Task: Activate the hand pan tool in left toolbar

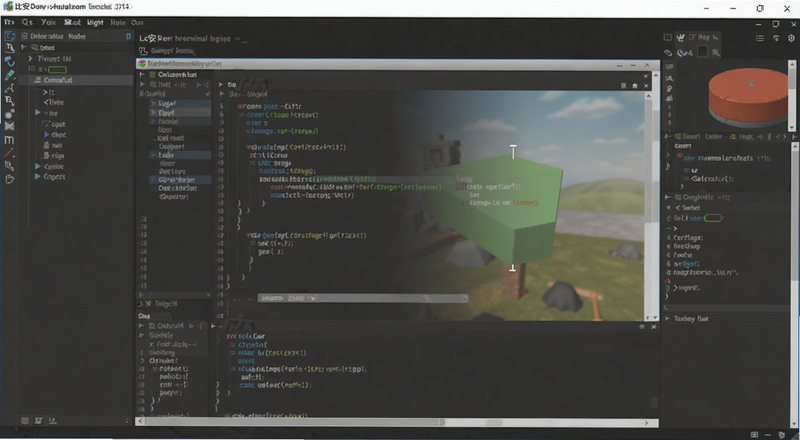Action: pyautogui.click(x=10, y=179)
